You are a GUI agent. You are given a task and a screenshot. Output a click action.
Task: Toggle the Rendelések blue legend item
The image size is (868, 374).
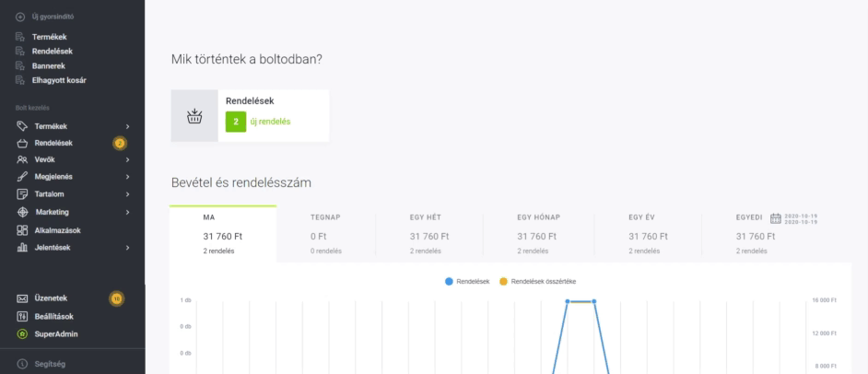coord(467,282)
